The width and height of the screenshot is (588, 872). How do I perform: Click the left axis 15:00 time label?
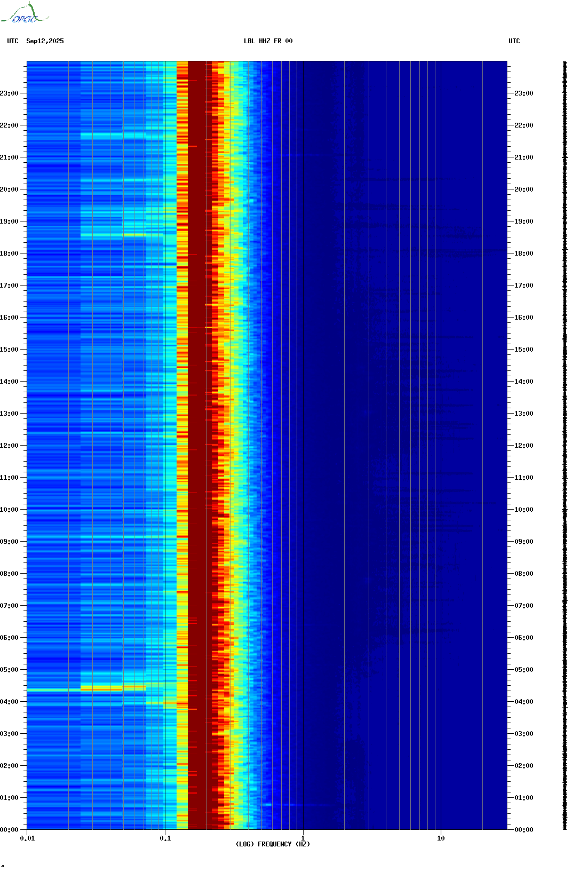coord(9,350)
